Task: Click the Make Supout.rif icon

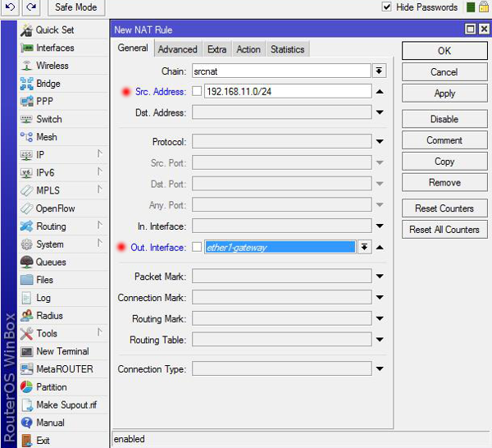Action: (27, 405)
